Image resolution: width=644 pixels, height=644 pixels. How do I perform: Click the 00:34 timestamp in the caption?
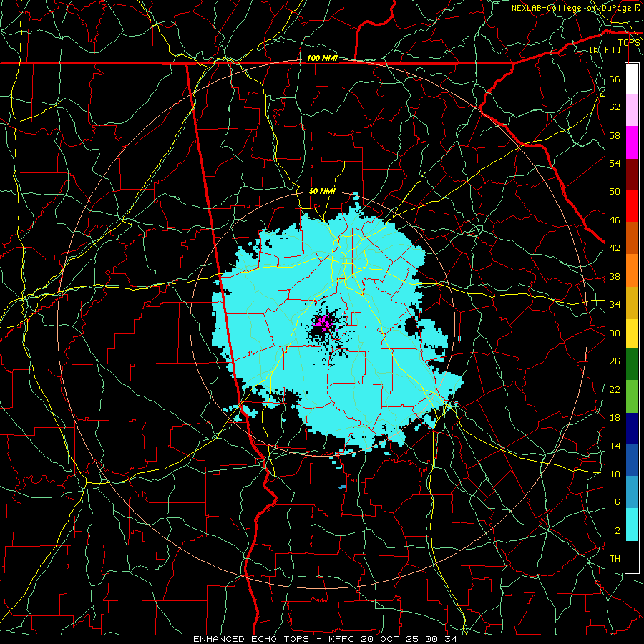coord(440,639)
